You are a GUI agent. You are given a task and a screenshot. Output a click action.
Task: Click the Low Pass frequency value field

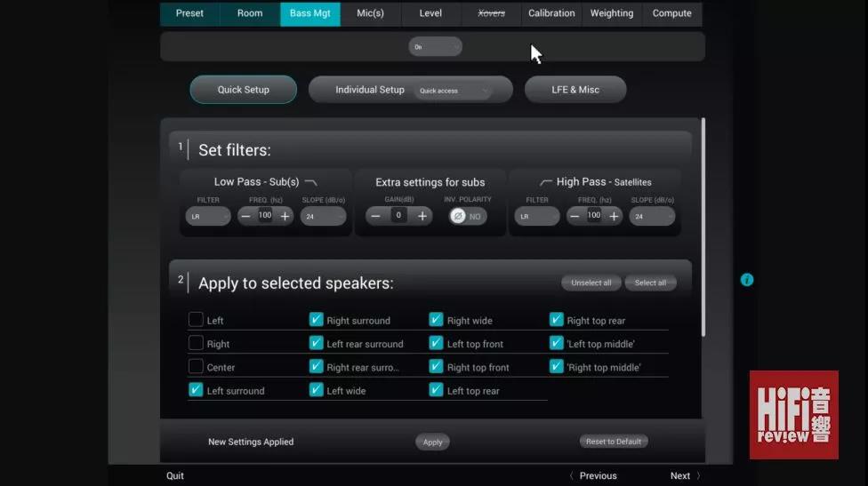pos(265,216)
